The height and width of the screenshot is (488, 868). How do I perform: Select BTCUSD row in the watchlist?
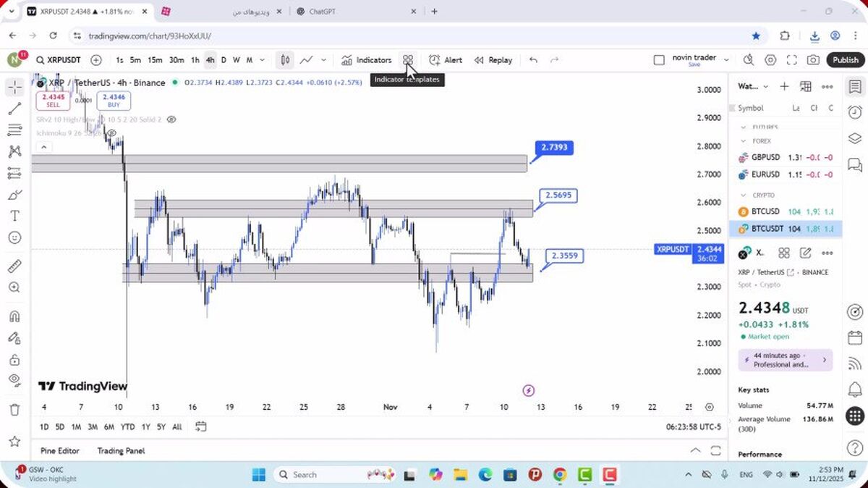786,211
